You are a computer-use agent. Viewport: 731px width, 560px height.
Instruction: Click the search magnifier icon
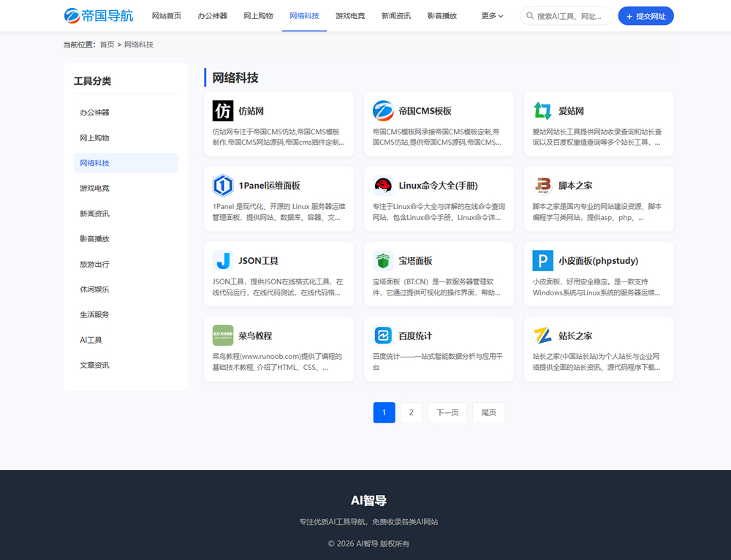(530, 16)
